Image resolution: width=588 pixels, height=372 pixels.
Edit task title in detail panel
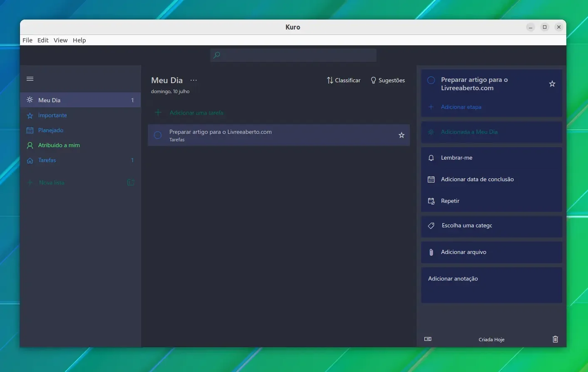coord(474,84)
